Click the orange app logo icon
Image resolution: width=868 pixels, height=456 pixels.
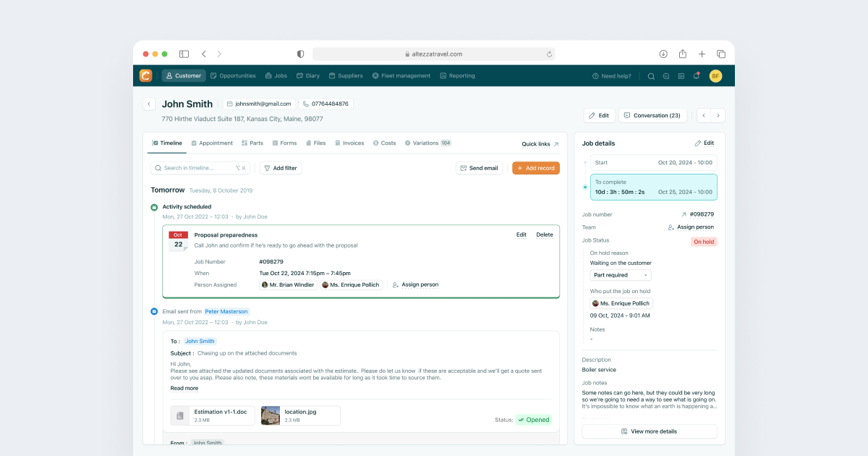point(146,75)
